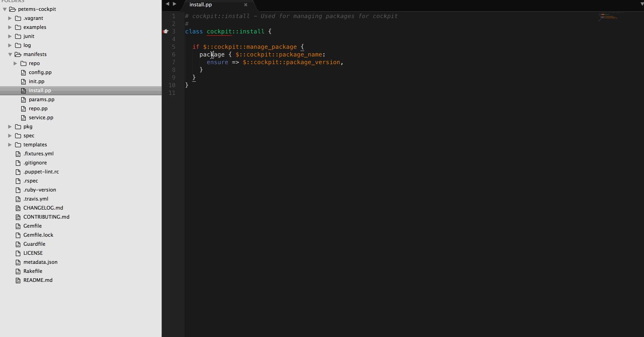
Task: Click the .travis.yml file icon
Action: 18,199
